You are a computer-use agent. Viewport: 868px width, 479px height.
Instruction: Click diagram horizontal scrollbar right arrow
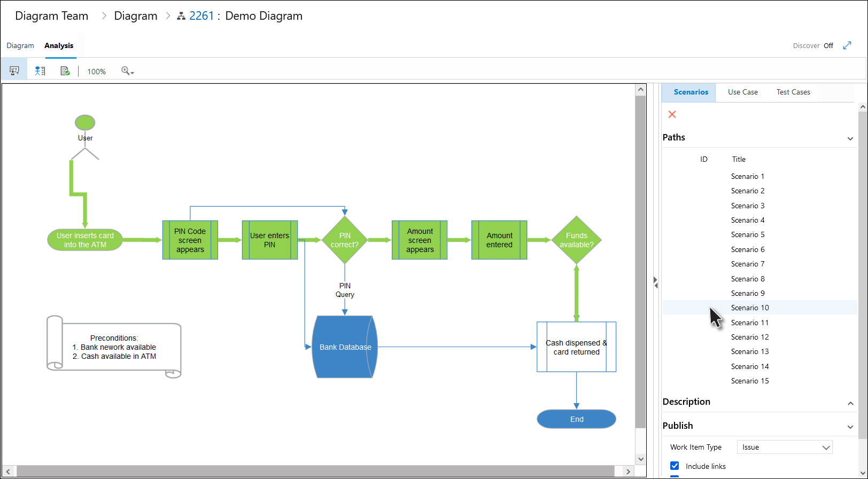[x=629, y=472]
